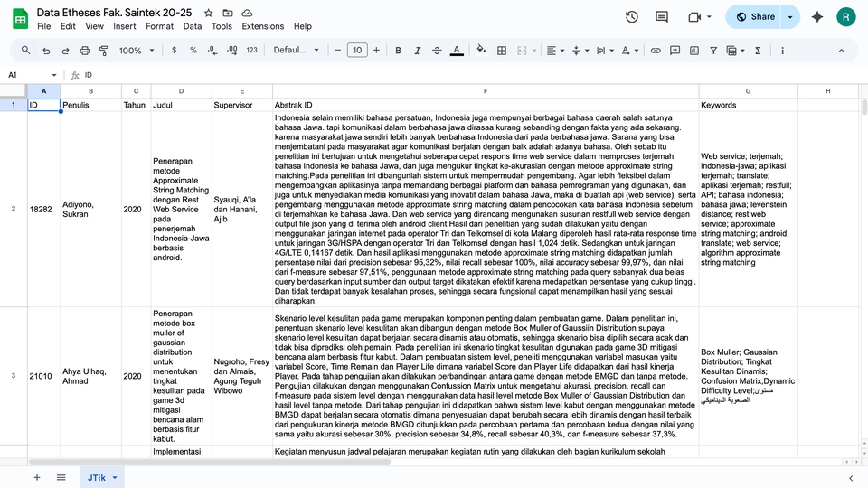Open the Extensions menu
The height and width of the screenshot is (488, 868).
pyautogui.click(x=263, y=26)
